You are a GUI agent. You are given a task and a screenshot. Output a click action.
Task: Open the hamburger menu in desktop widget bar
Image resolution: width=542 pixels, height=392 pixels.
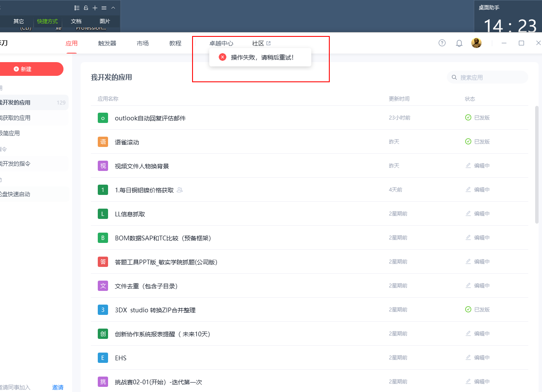point(104,8)
